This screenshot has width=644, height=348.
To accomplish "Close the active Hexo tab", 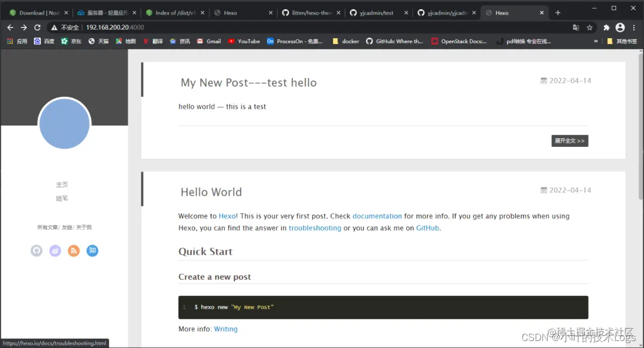I will (542, 13).
